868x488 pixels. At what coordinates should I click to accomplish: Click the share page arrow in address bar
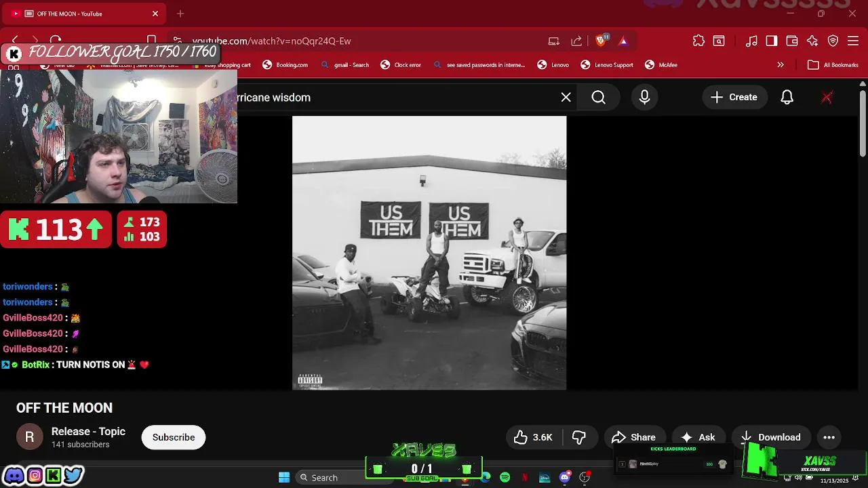tap(576, 41)
